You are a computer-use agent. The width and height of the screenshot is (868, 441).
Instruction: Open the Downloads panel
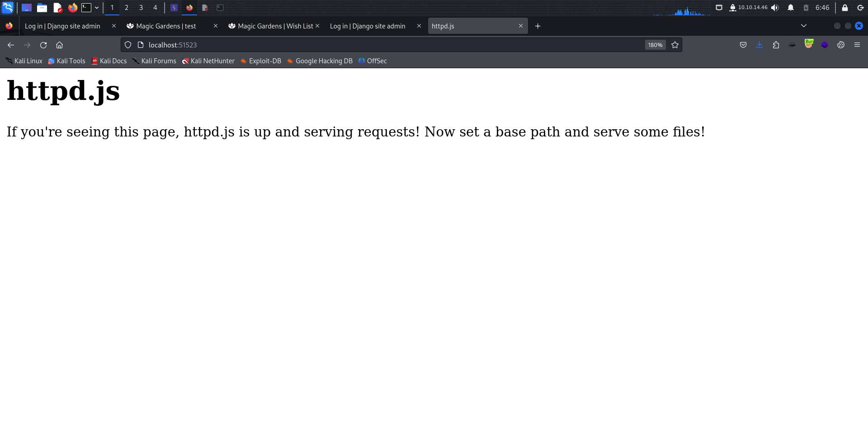[759, 45]
